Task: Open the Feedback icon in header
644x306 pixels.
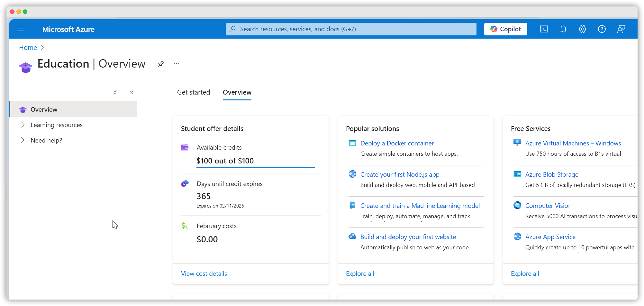Action: coord(621,29)
